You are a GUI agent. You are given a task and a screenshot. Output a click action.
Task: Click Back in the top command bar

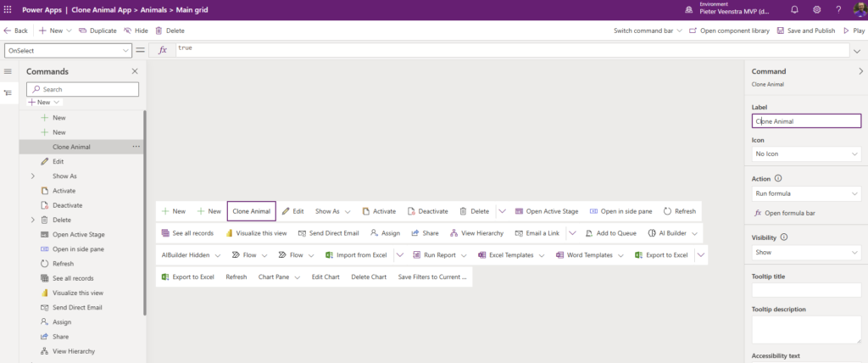(x=15, y=31)
